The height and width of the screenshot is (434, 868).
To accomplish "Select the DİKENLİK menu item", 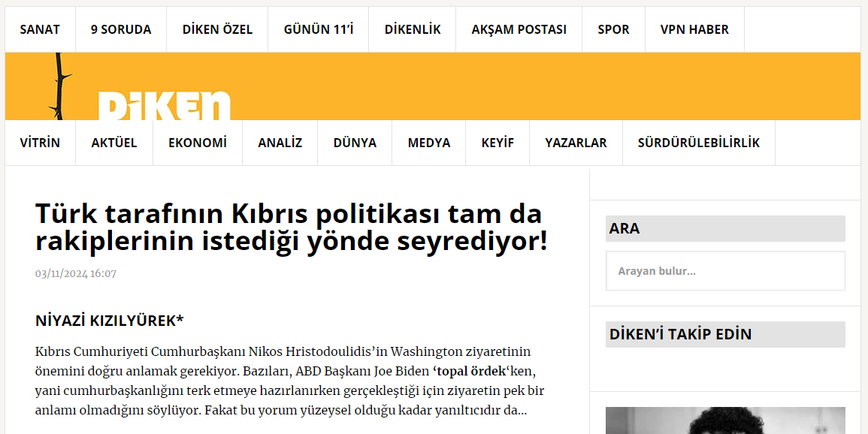I will 413,30.
